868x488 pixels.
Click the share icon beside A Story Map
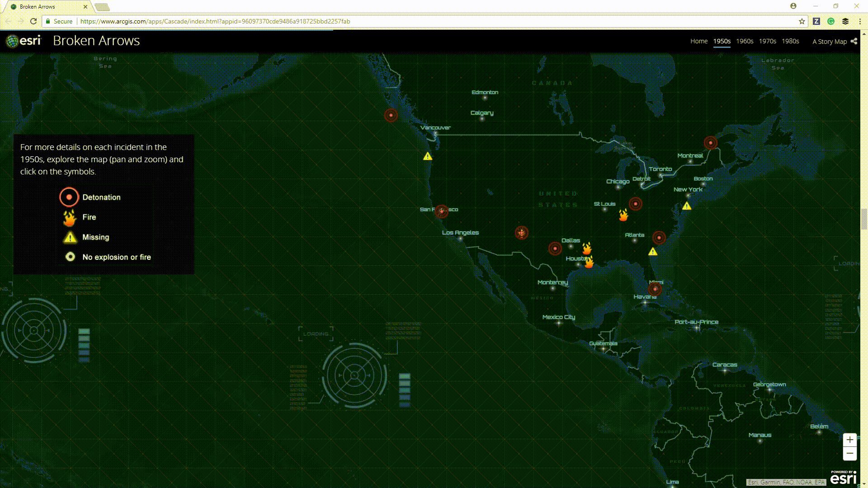[854, 41]
